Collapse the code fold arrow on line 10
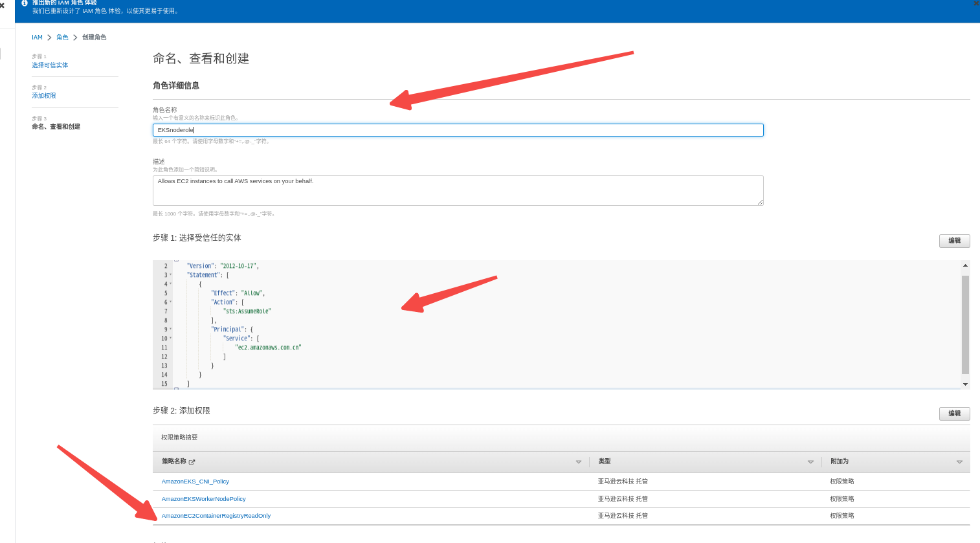 [171, 338]
